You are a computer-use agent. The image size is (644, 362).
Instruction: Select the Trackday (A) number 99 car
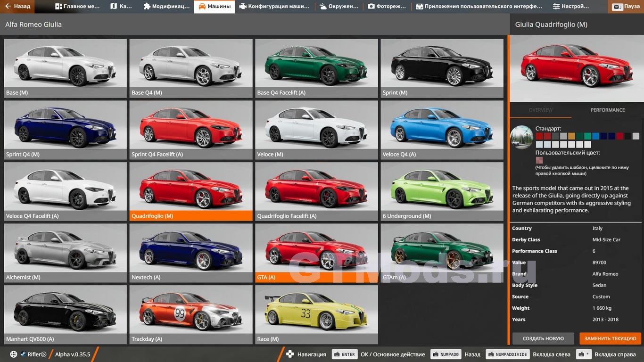coord(191,314)
